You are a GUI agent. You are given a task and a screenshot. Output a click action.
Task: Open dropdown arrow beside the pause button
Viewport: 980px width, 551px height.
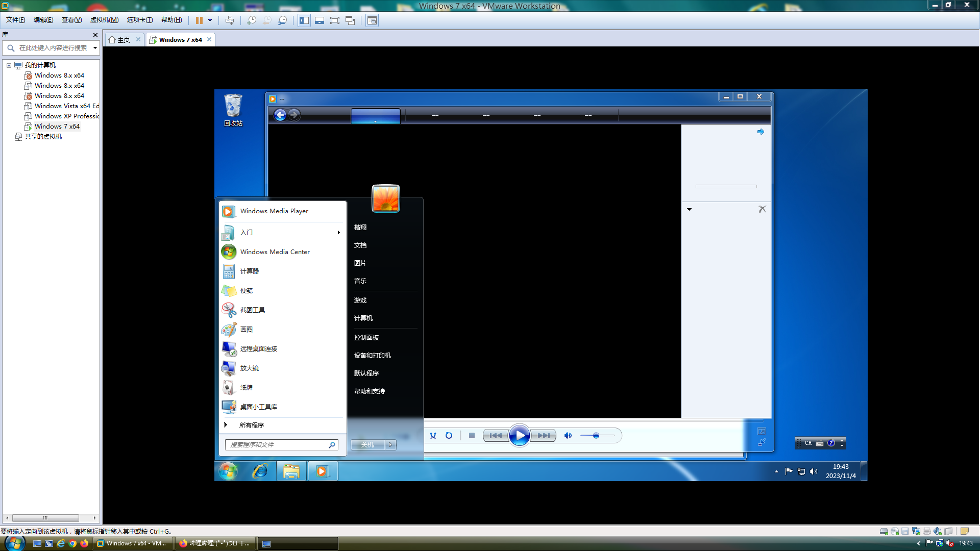tap(210, 20)
